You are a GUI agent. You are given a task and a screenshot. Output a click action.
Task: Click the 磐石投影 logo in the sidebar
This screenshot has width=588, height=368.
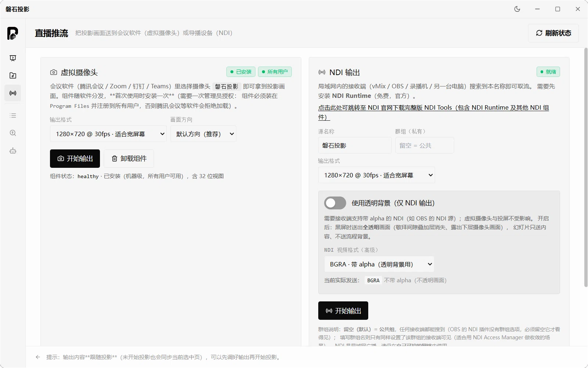click(12, 33)
